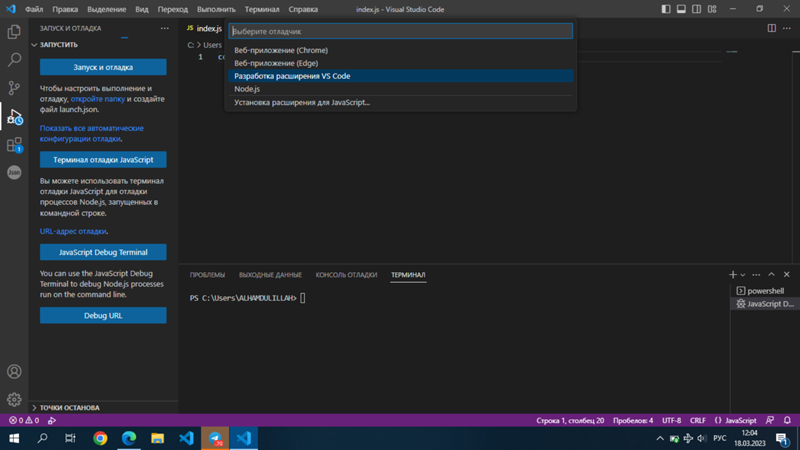Open the feedback icon in status bar

tap(770, 420)
